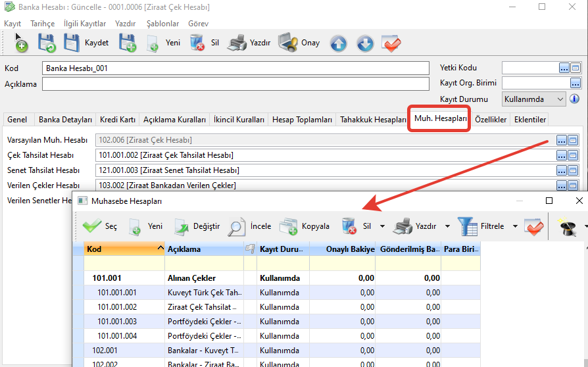Switch to the Banka Detayları tab
Viewport: 588px width, 367px height.
click(x=65, y=120)
